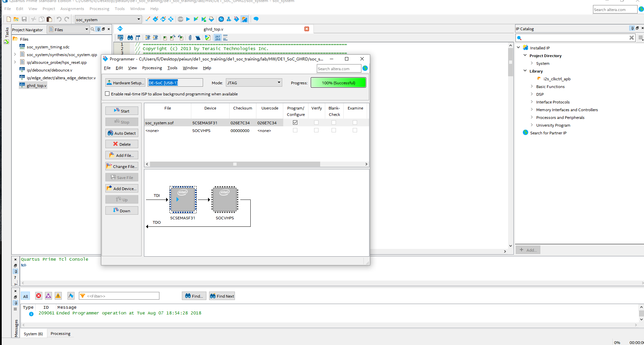This screenshot has width=644, height=345.
Task: Click the Stop Processing icon in main toolbar
Action: pyautogui.click(x=181, y=19)
